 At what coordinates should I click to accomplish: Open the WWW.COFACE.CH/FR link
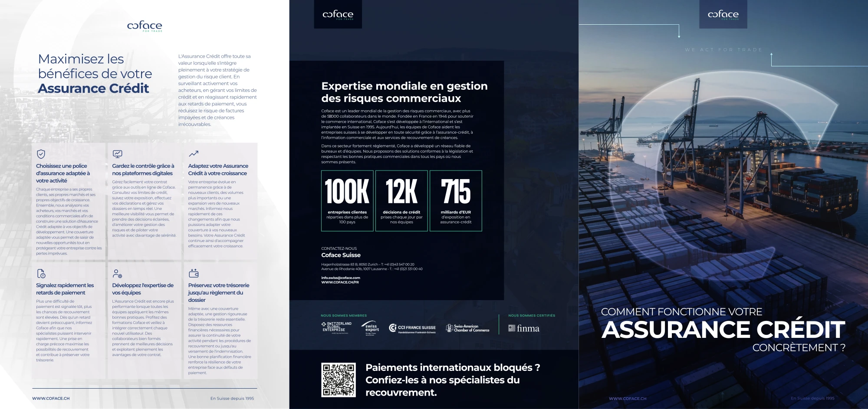tap(340, 282)
